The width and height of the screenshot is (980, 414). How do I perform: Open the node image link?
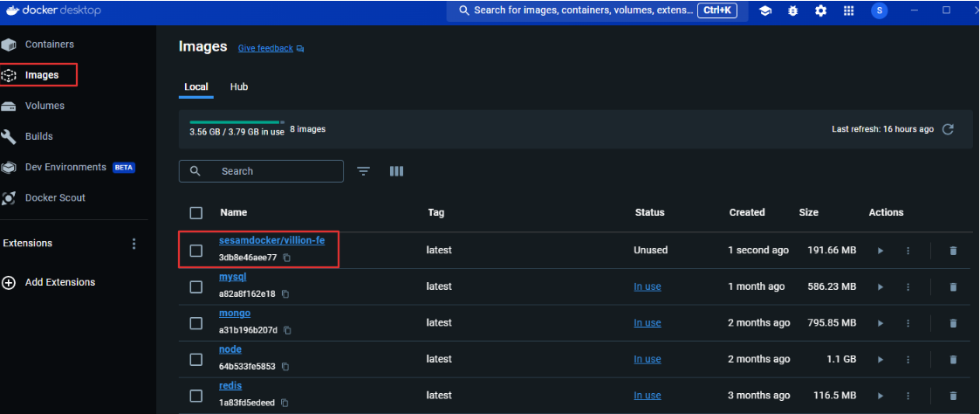(230, 349)
